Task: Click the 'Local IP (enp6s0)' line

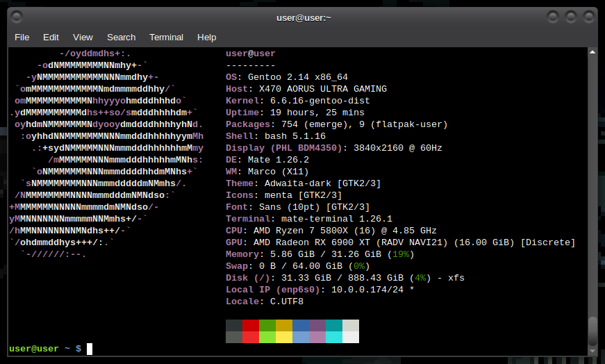Action: pos(320,290)
